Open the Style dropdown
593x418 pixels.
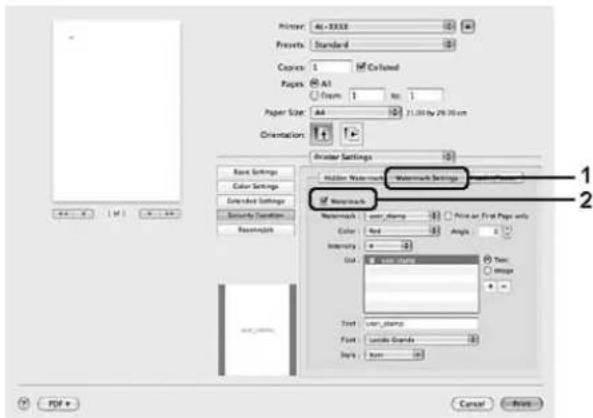tap(394, 355)
